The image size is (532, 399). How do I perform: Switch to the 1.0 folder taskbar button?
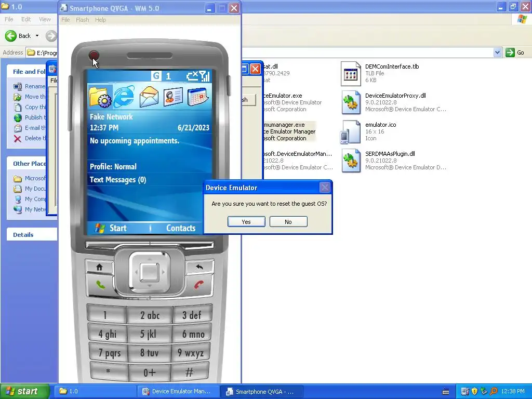point(95,391)
